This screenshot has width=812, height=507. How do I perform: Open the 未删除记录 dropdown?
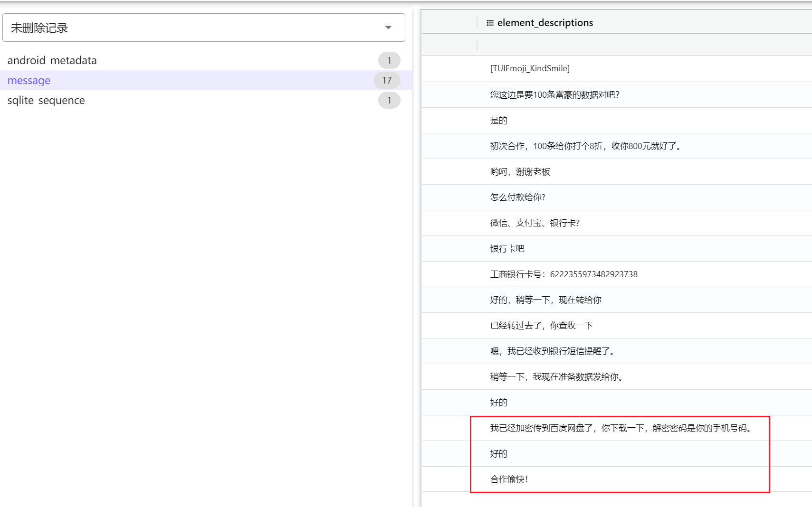pos(204,28)
